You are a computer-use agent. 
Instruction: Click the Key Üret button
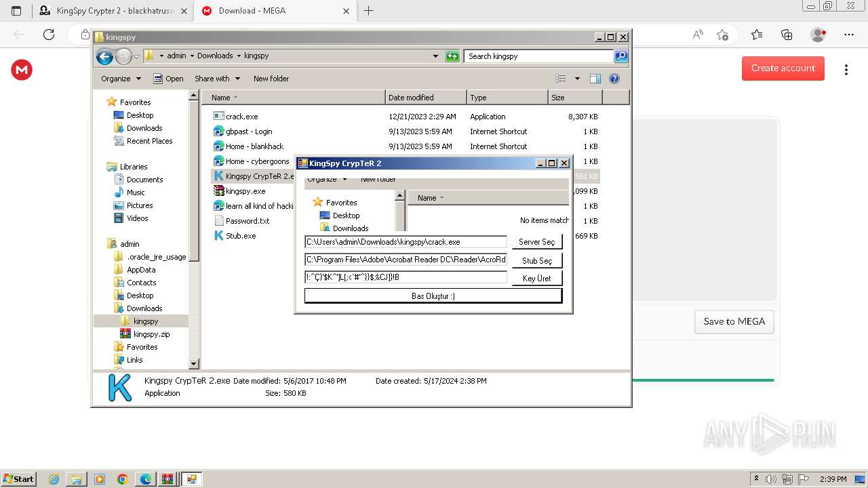tap(536, 279)
